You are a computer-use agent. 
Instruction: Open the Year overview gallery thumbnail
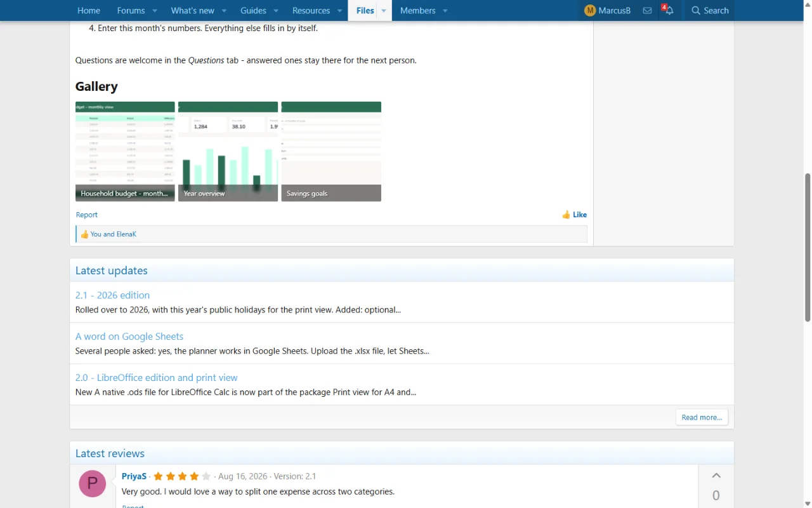[228, 152]
